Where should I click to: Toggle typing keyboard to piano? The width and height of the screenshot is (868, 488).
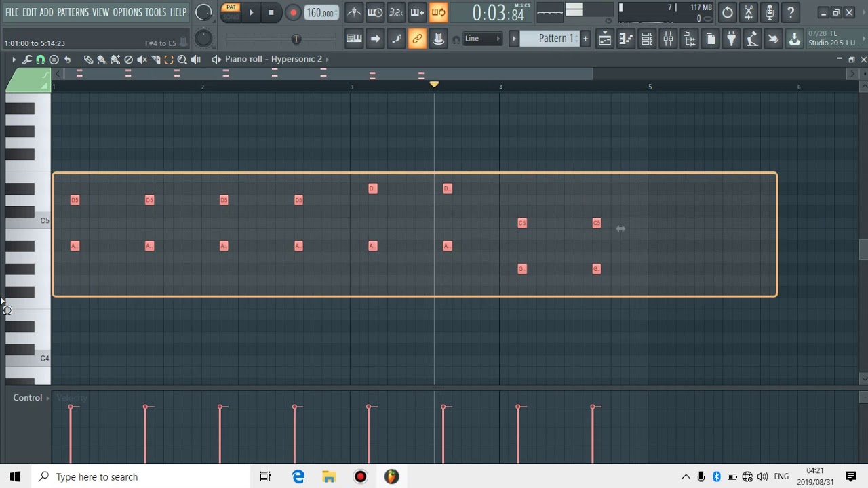[x=354, y=39]
